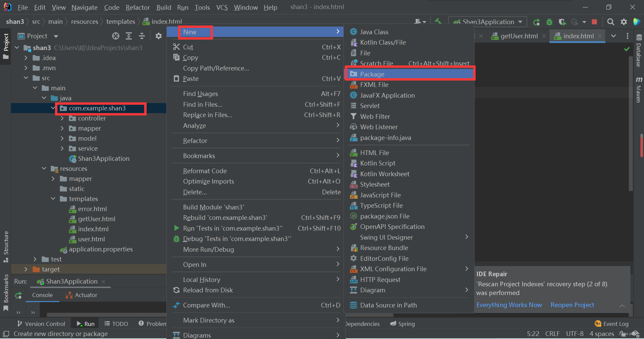Run with coverage shield icon
644x339 pixels.
point(562,22)
